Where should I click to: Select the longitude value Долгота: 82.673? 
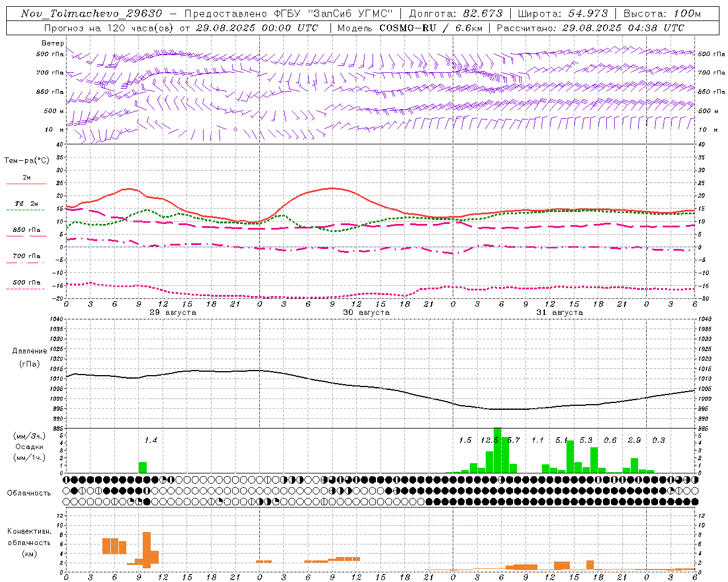(456, 14)
